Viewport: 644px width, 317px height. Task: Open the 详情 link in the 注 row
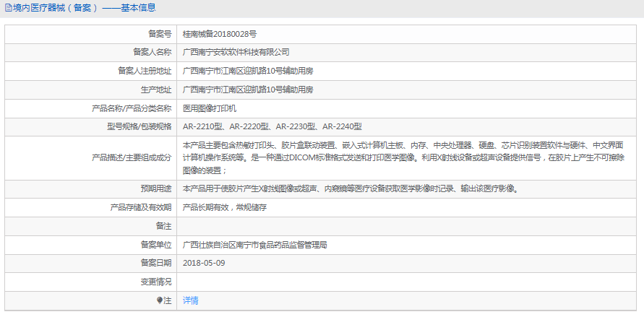pyautogui.click(x=190, y=300)
